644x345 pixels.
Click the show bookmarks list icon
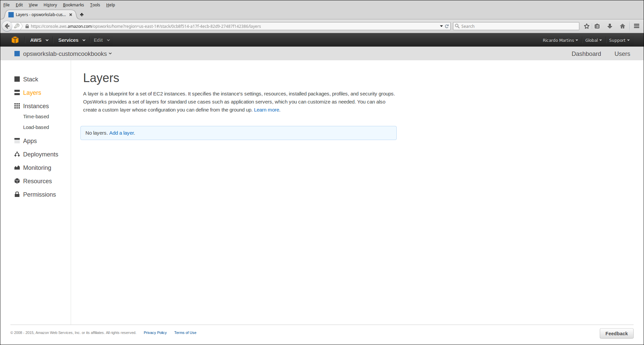click(x=597, y=26)
